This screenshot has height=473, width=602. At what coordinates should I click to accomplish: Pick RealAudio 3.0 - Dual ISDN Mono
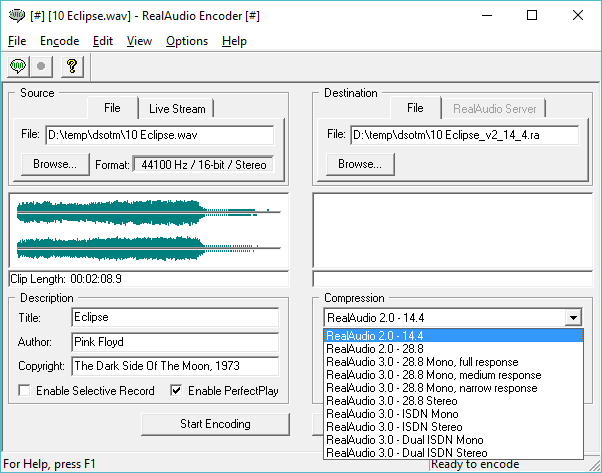pyautogui.click(x=405, y=440)
